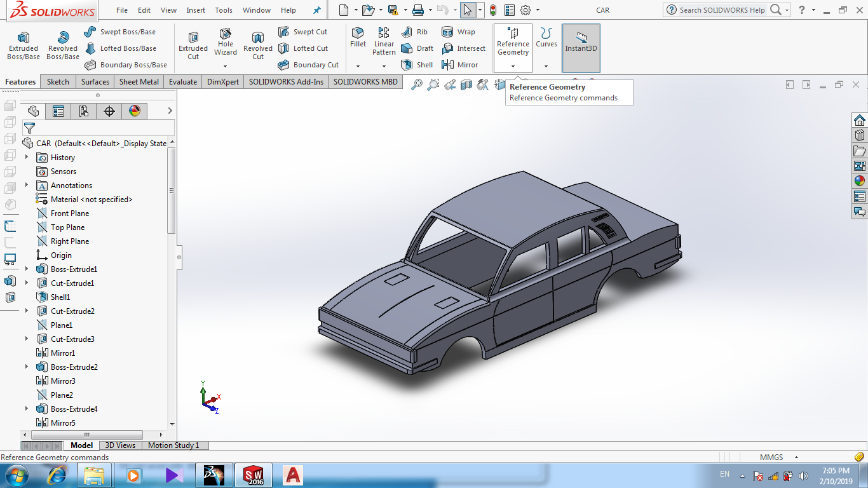The height and width of the screenshot is (488, 868).
Task: Switch to the Motion Study 1 tab
Action: click(173, 445)
